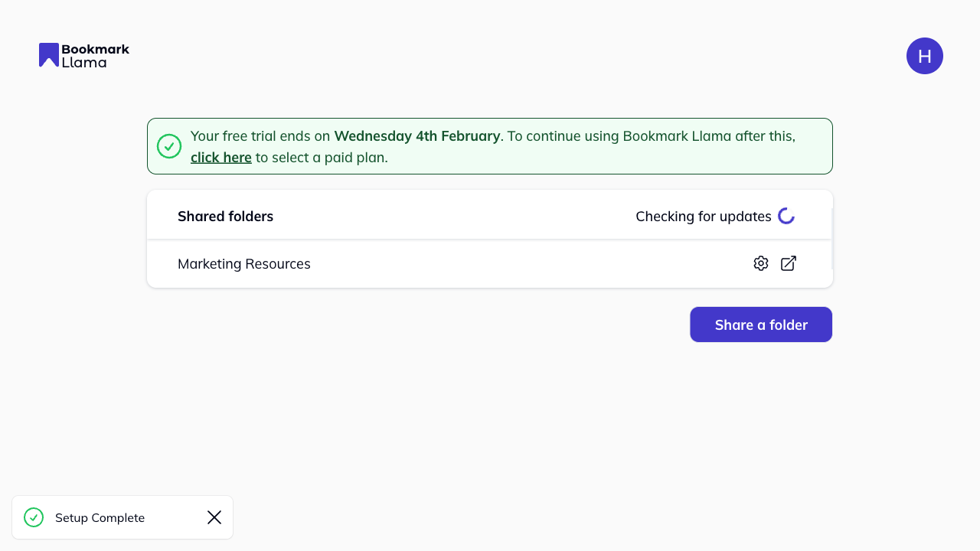Screen dimensions: 980x551
Task: Click the 'Your free trial ends on' text
Action: pos(260,136)
